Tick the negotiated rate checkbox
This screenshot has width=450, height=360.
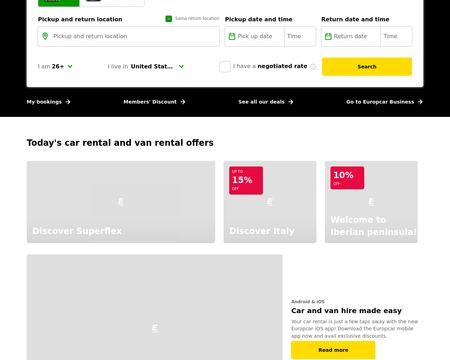225,67
